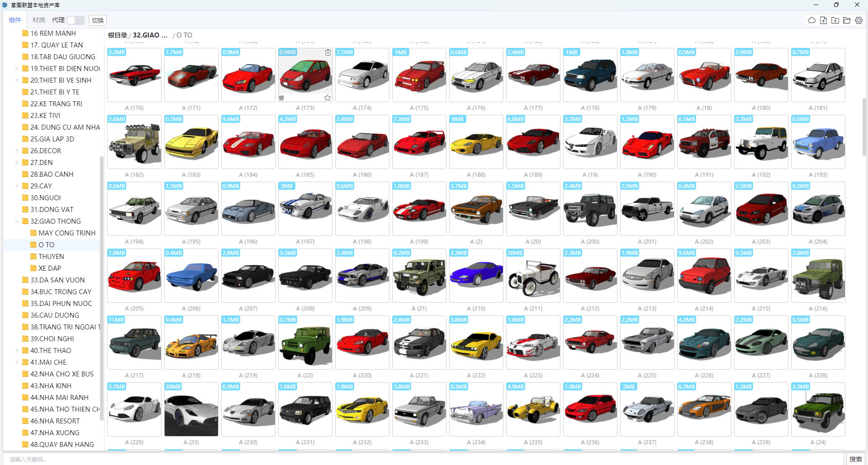Select the XE DAP subfolder
Screen dimensions: 868x465
click(49, 268)
